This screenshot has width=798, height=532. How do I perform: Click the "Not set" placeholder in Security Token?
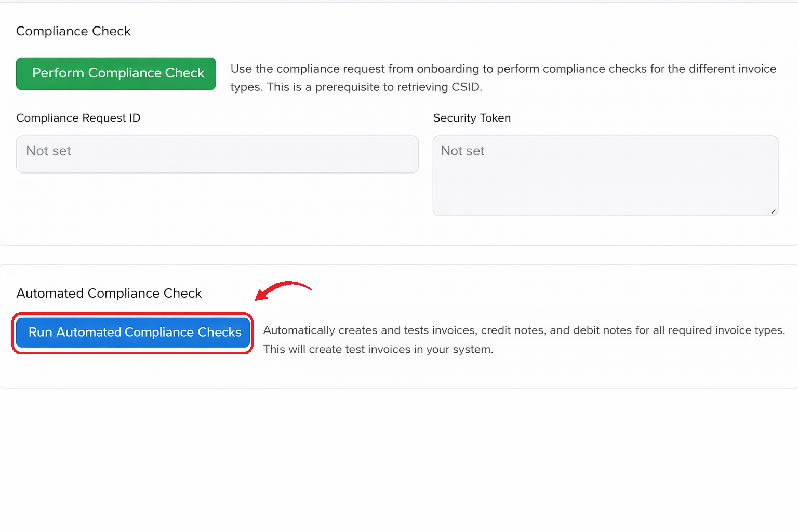[x=462, y=151]
